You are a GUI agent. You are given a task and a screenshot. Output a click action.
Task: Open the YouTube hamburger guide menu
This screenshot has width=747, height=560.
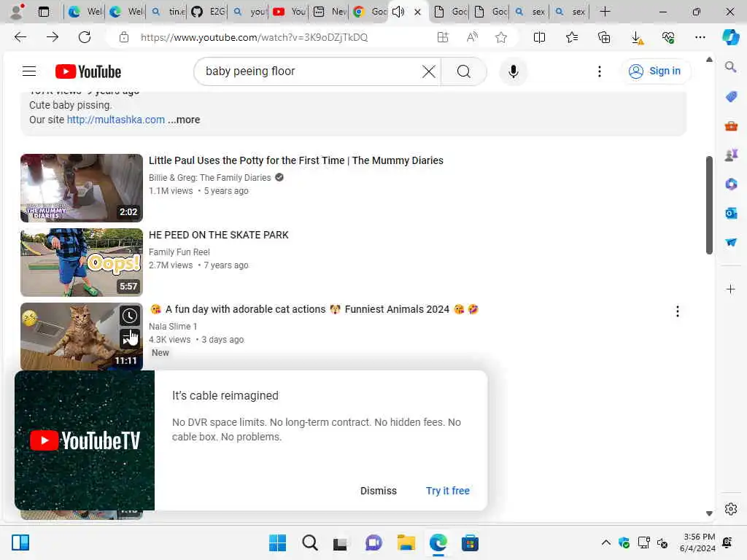(x=29, y=71)
